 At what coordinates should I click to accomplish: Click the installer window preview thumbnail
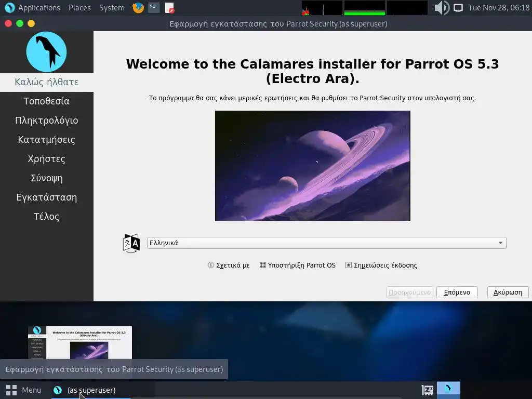(x=80, y=343)
